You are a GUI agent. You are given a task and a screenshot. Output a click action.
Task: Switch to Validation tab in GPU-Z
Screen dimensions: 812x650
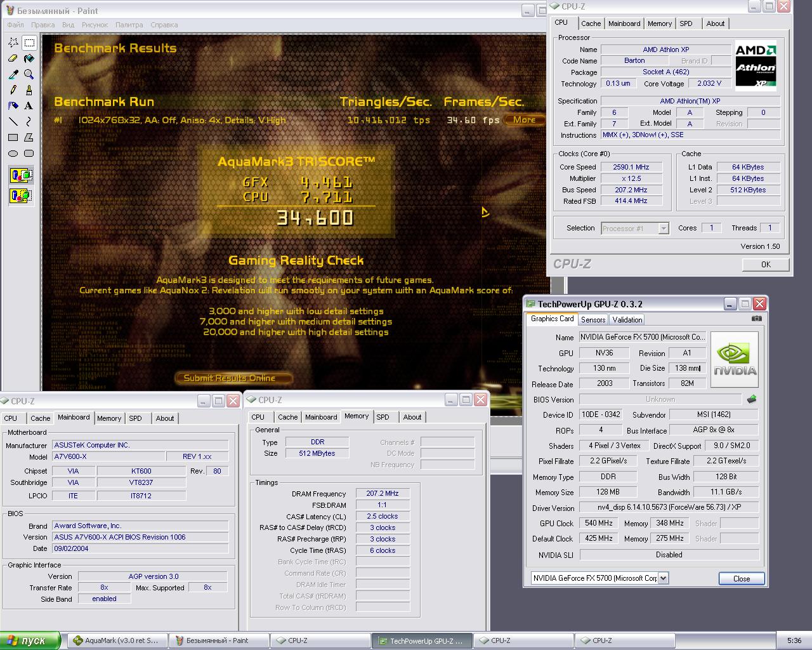click(627, 320)
